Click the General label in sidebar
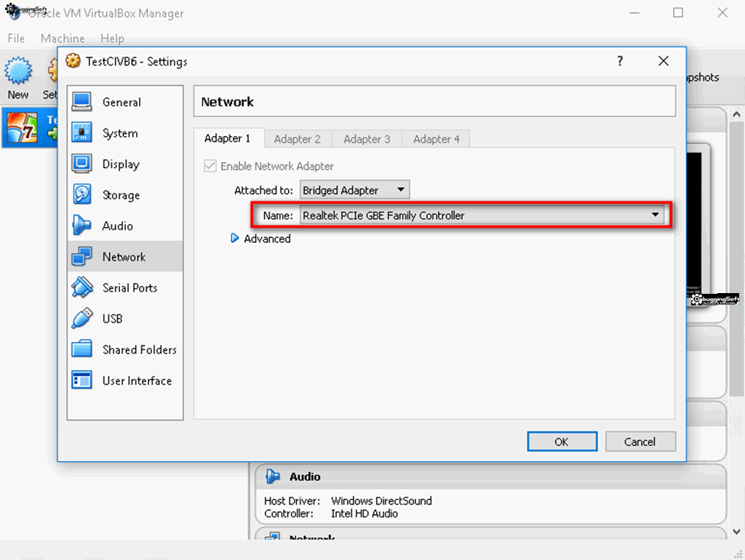745x560 pixels. click(x=121, y=102)
